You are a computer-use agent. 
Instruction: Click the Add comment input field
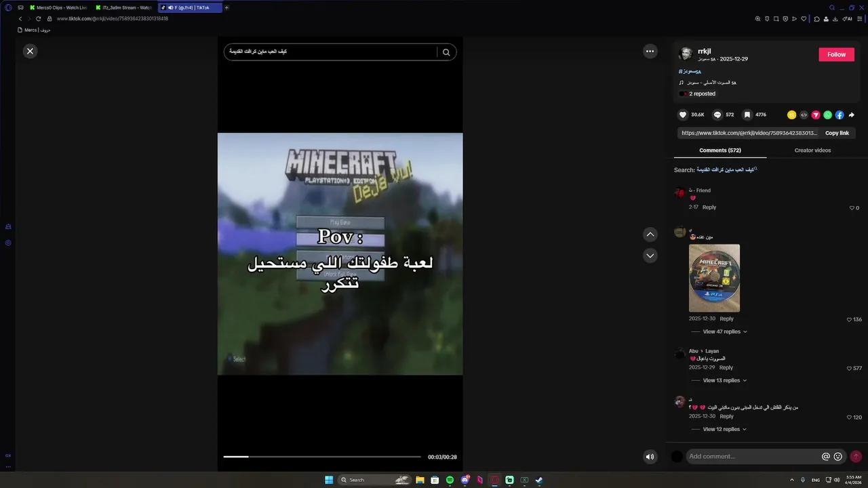[x=751, y=456]
